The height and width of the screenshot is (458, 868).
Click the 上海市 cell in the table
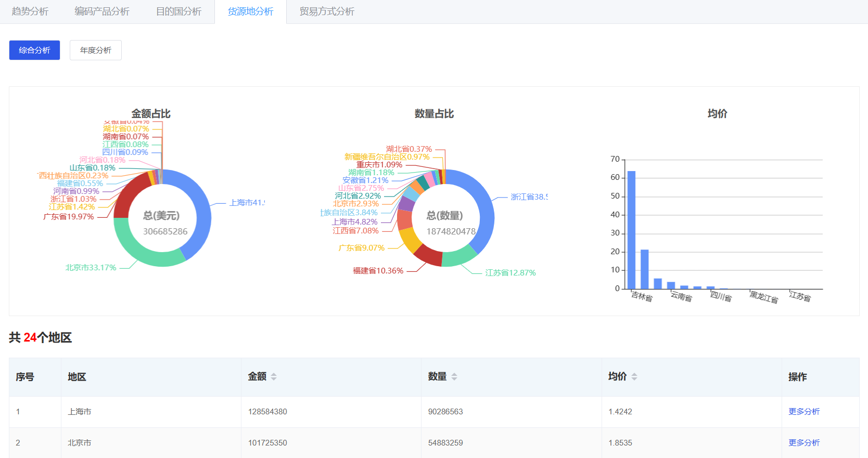pos(80,411)
